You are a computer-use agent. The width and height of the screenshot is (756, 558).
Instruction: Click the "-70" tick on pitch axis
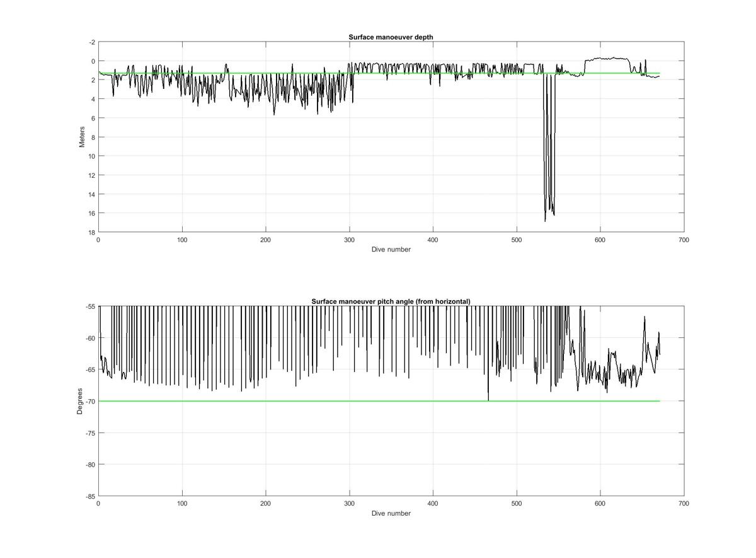pyautogui.click(x=91, y=401)
